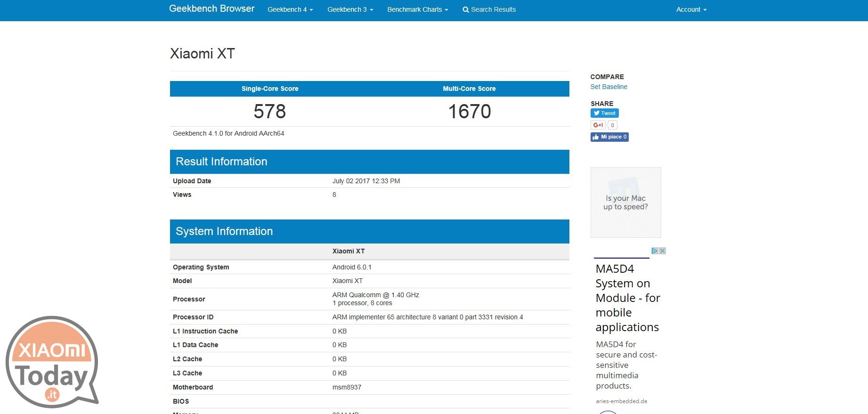Open the Benchmark Charts dropdown

point(417,9)
